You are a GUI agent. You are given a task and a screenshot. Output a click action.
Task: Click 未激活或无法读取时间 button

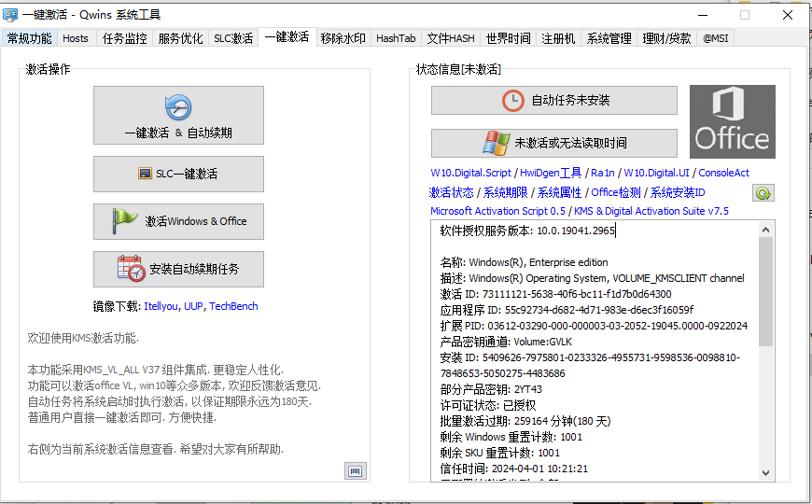click(x=554, y=143)
